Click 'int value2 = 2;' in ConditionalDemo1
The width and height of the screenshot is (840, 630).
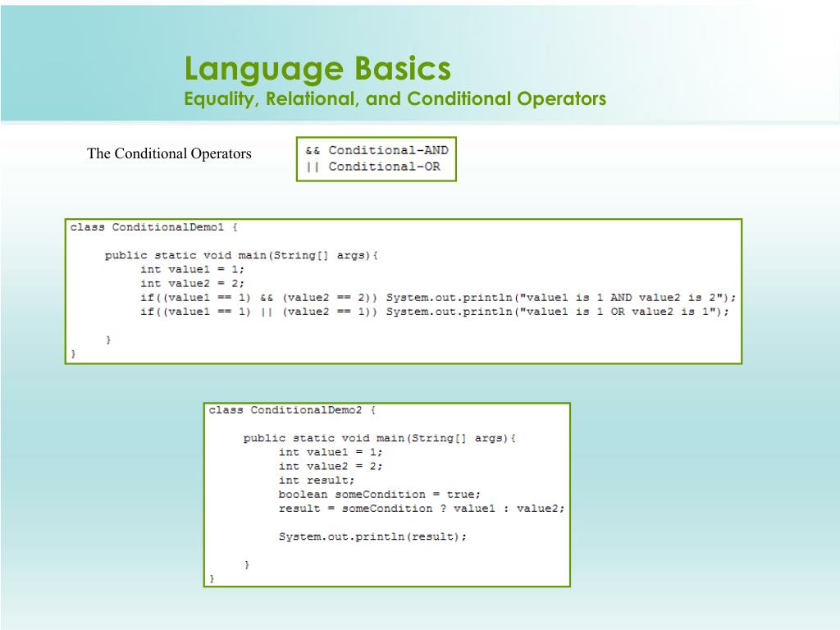(192, 283)
